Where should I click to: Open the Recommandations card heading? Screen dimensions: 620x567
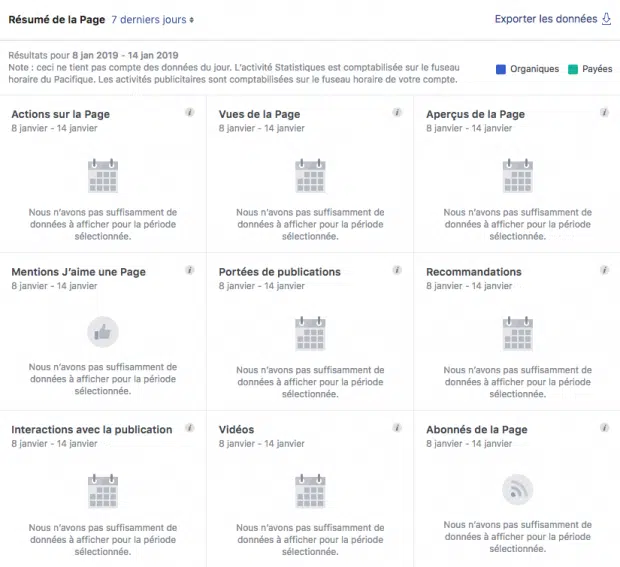474,272
